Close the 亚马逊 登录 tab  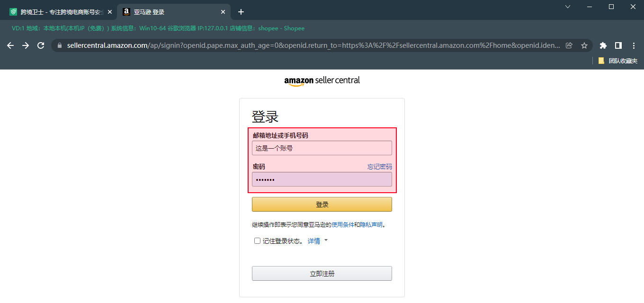pyautogui.click(x=223, y=12)
